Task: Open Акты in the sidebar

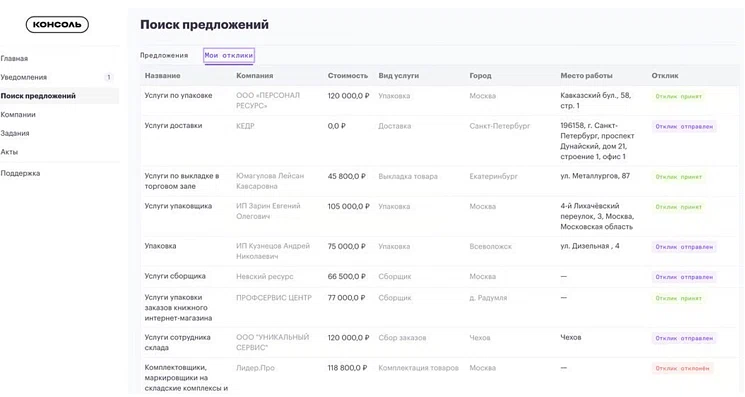Action: tap(9, 152)
